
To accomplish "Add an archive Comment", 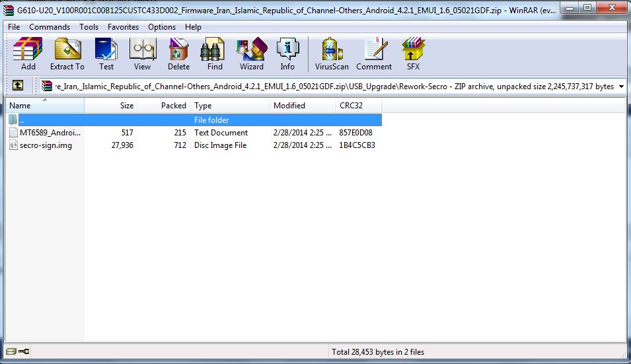I will pos(374,54).
